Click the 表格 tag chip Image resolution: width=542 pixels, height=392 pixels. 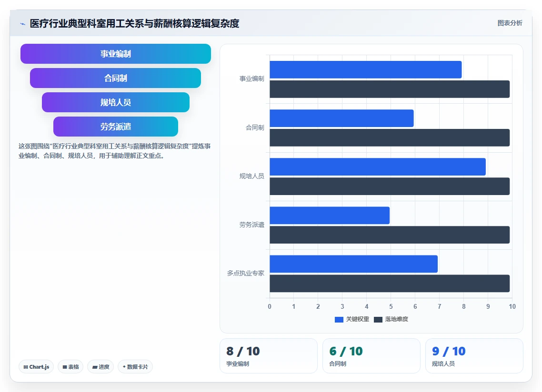[70, 367]
